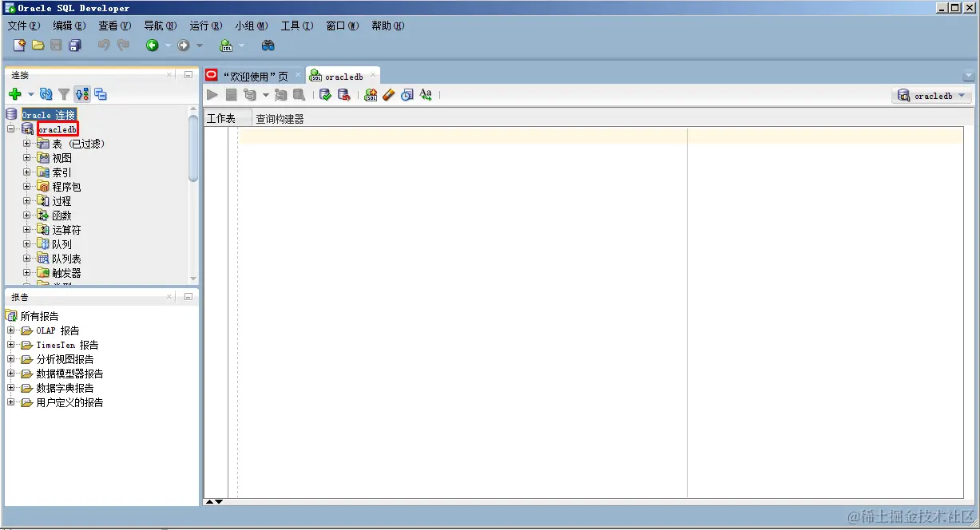Refresh the connections list
The height and width of the screenshot is (530, 980).
46,93
